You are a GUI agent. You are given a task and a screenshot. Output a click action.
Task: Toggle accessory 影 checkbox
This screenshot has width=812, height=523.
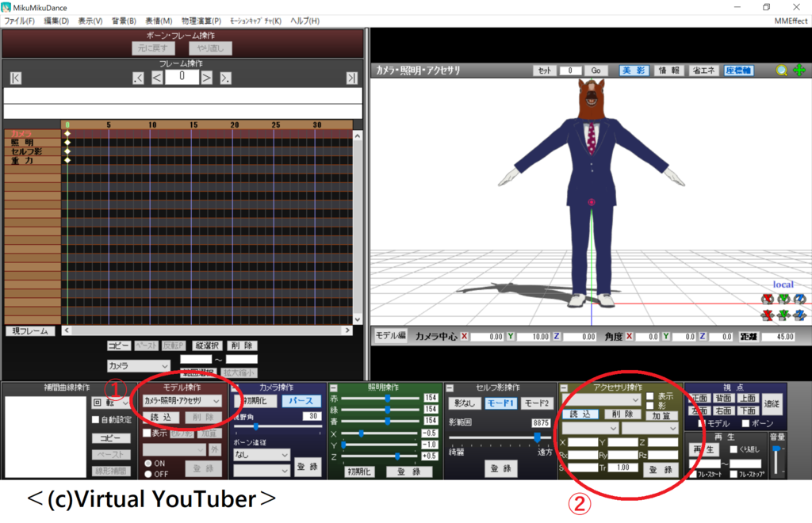(650, 406)
